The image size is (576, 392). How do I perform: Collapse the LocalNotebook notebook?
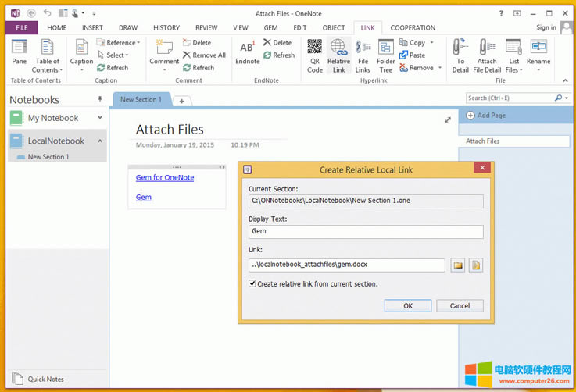100,141
